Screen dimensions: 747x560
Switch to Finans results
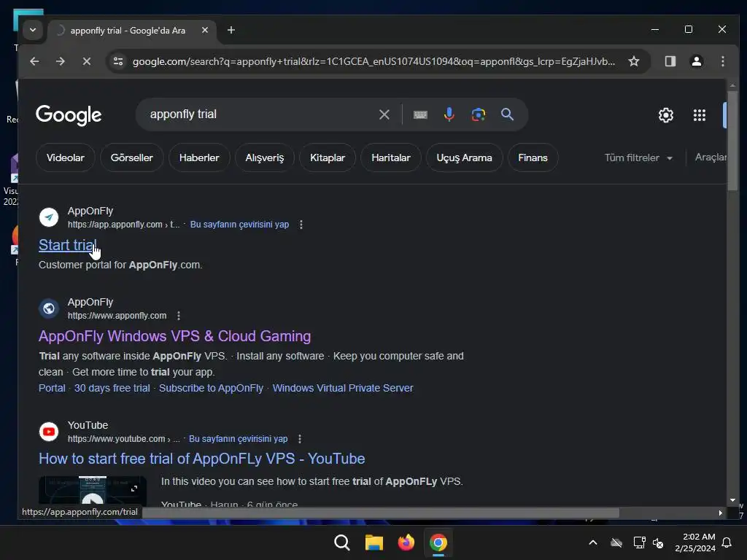(533, 157)
